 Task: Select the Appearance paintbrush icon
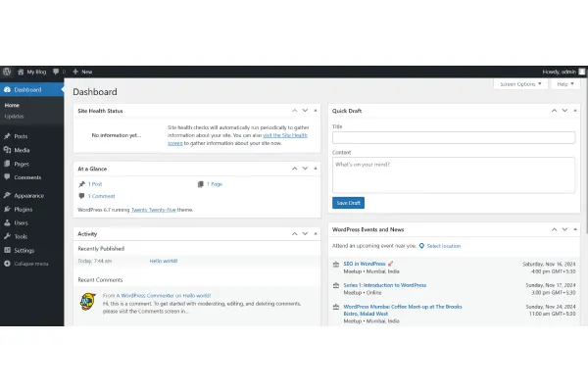click(x=8, y=195)
